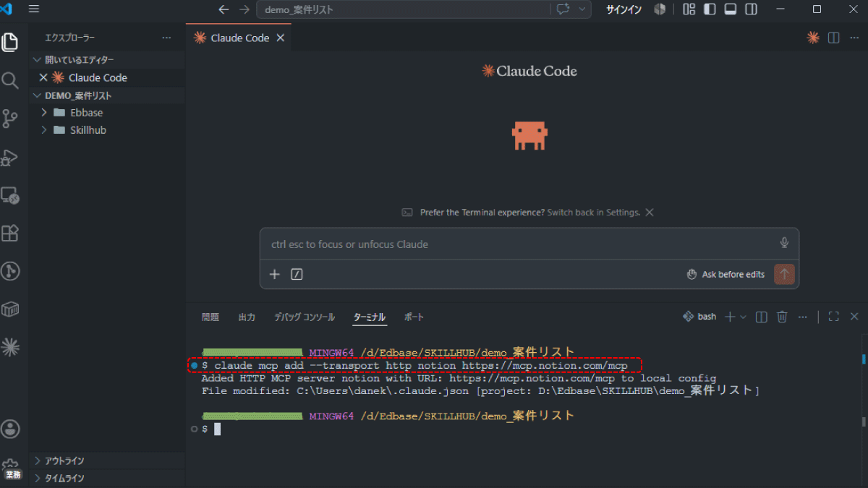This screenshot has height=488, width=868.
Task: Switch to the 出力 panel tab
Action: [247, 317]
